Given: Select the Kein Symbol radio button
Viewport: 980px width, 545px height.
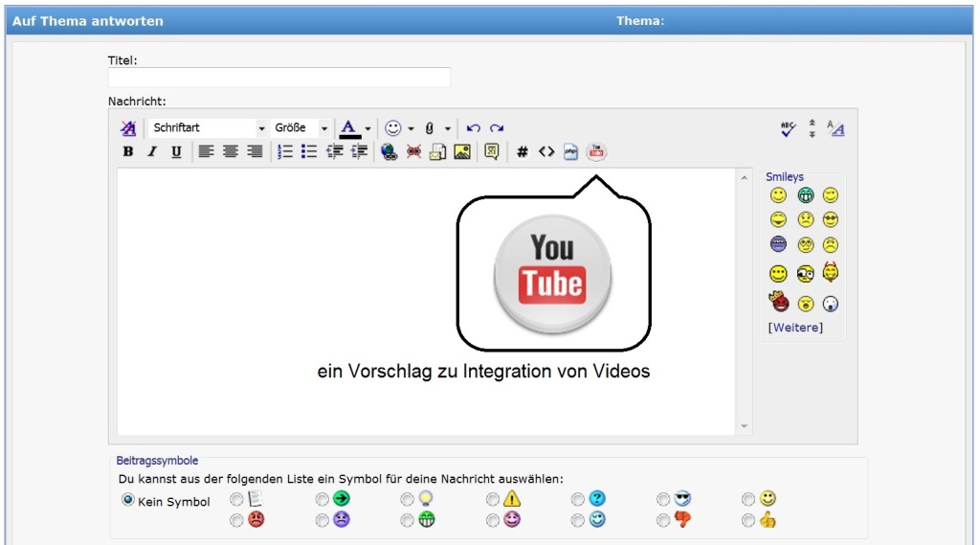Looking at the screenshot, I should [x=128, y=500].
